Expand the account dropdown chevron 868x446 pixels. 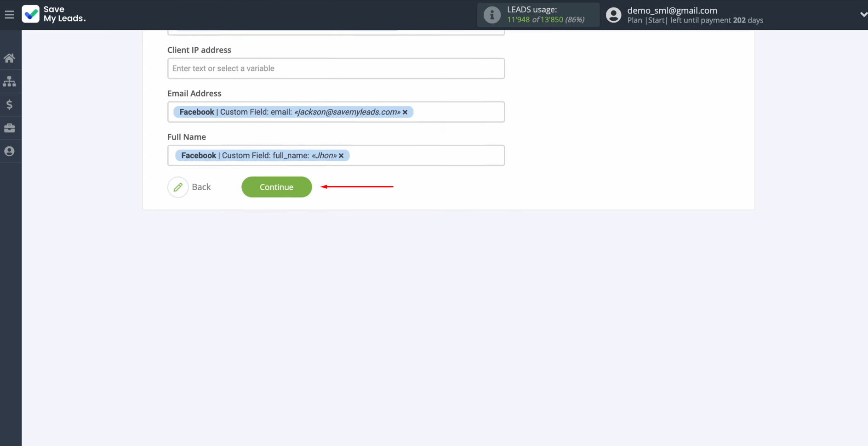pos(863,15)
